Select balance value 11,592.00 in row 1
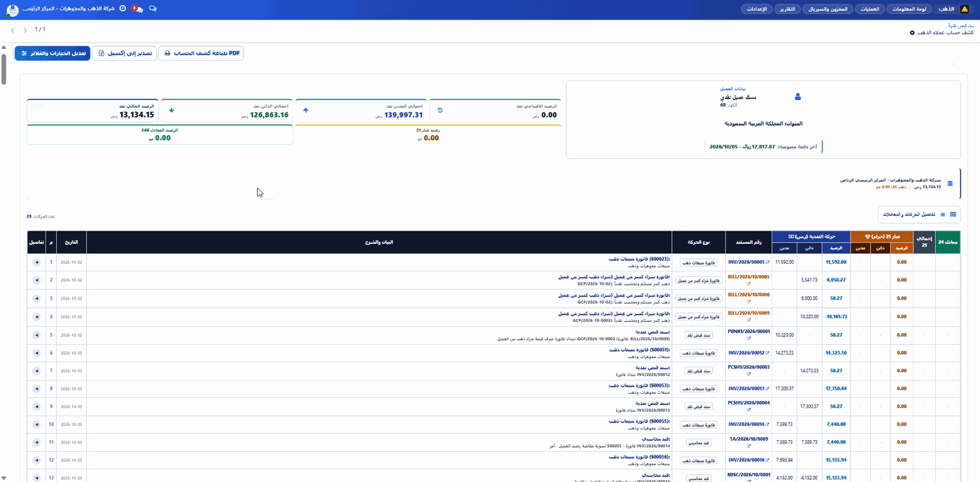 click(836, 262)
